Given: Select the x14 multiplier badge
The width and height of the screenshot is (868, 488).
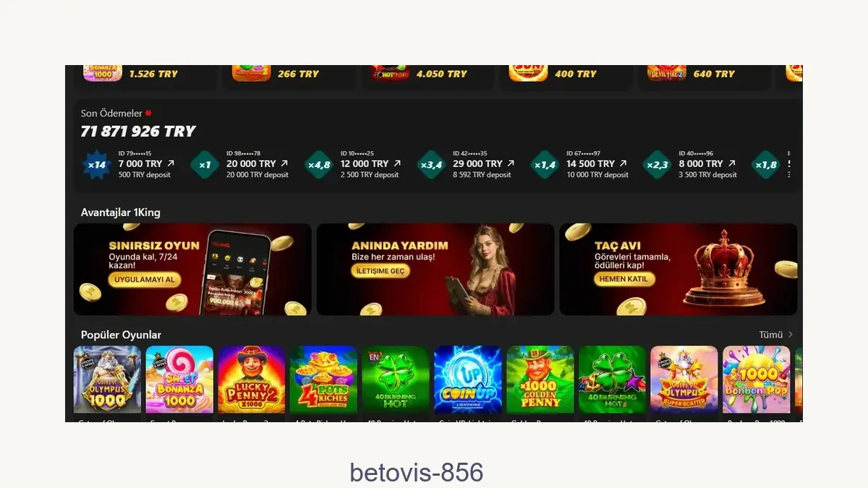Looking at the screenshot, I should (96, 165).
